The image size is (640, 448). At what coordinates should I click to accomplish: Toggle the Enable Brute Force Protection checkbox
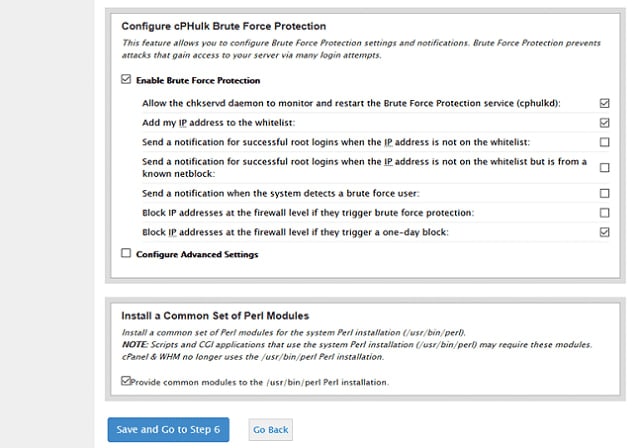126,80
